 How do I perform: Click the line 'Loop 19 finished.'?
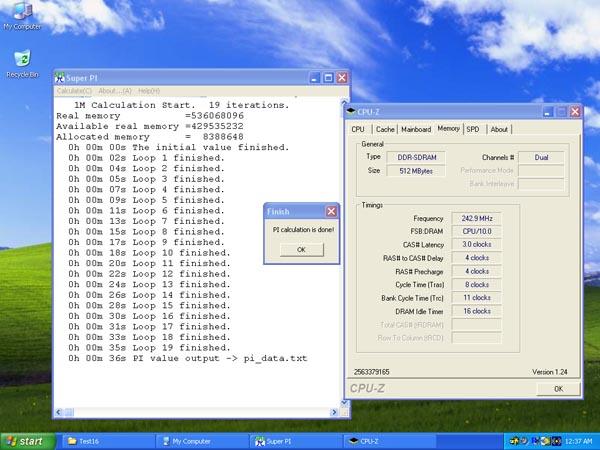[x=150, y=348]
